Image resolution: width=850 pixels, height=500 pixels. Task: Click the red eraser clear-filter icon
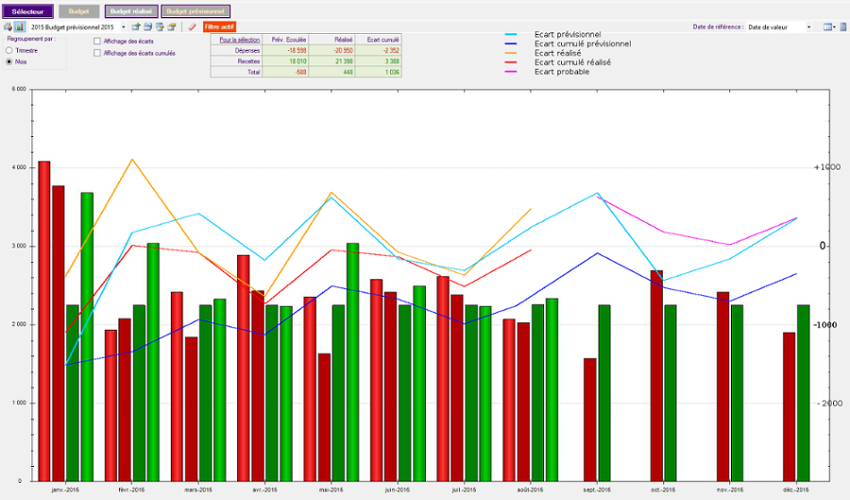[x=192, y=27]
